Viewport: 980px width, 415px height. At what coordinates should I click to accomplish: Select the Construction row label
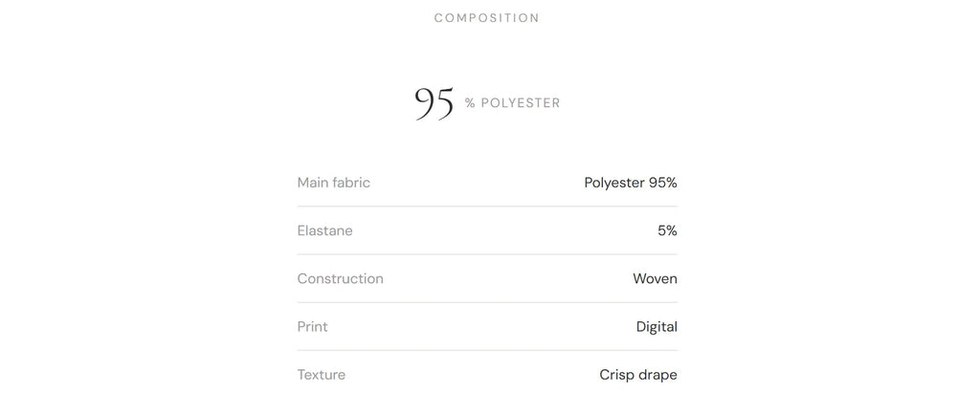point(341,279)
